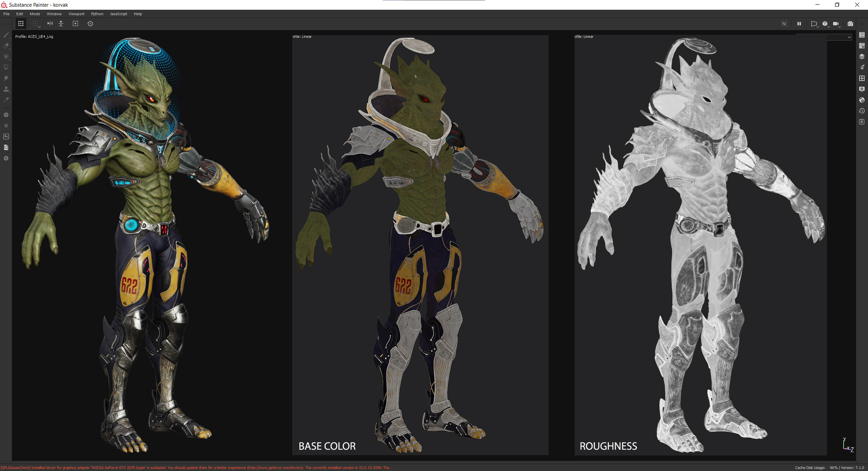Toggle hide excluded geometry icon

point(784,24)
